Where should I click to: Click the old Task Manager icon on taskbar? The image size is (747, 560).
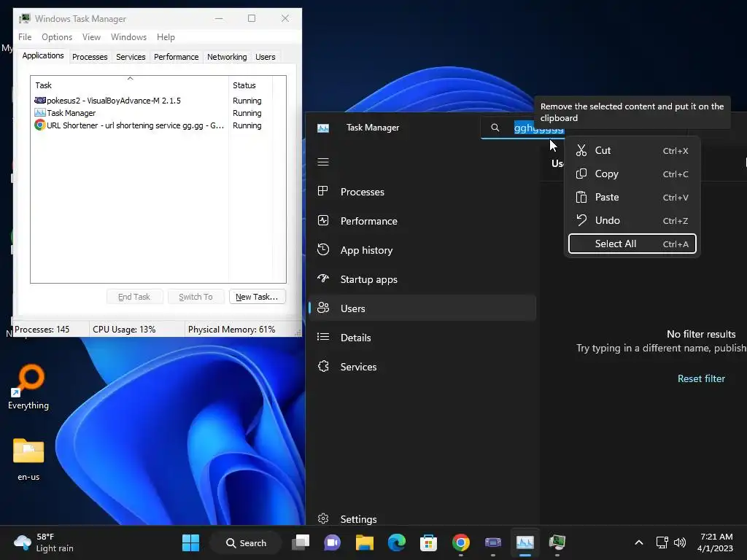[x=557, y=542]
